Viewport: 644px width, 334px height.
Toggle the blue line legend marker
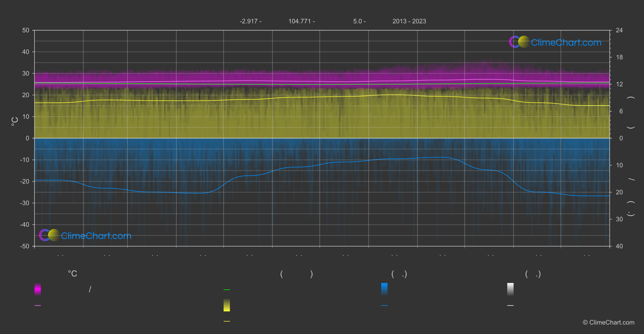(x=384, y=306)
